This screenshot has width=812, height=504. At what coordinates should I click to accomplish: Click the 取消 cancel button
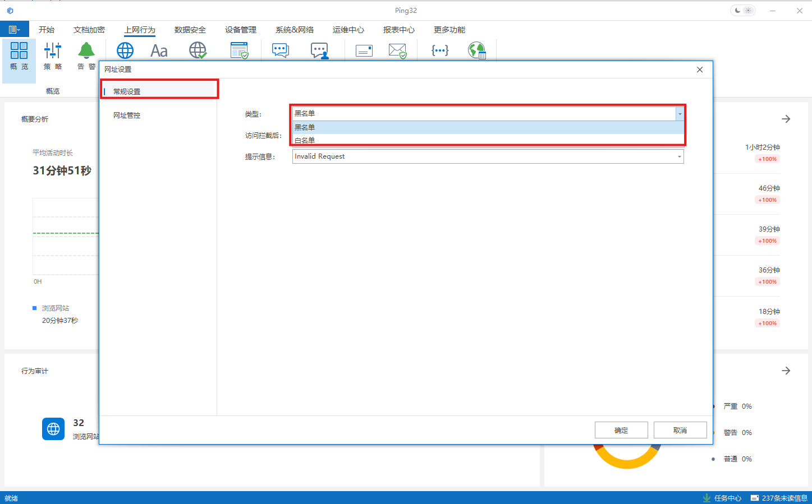680,430
